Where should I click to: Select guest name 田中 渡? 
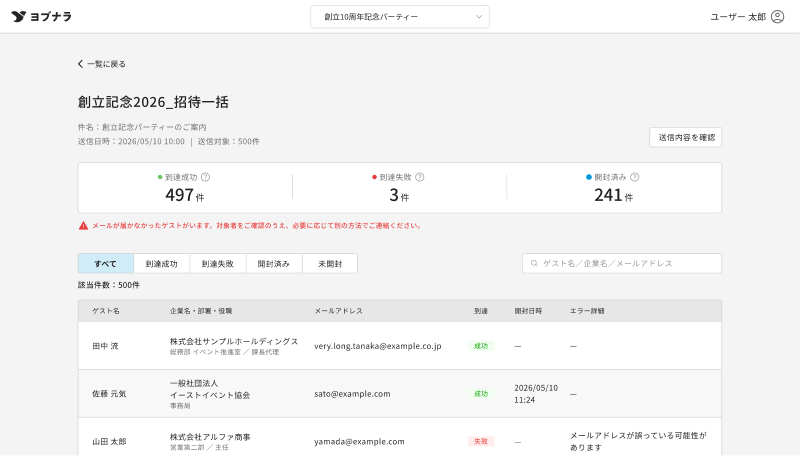click(105, 346)
